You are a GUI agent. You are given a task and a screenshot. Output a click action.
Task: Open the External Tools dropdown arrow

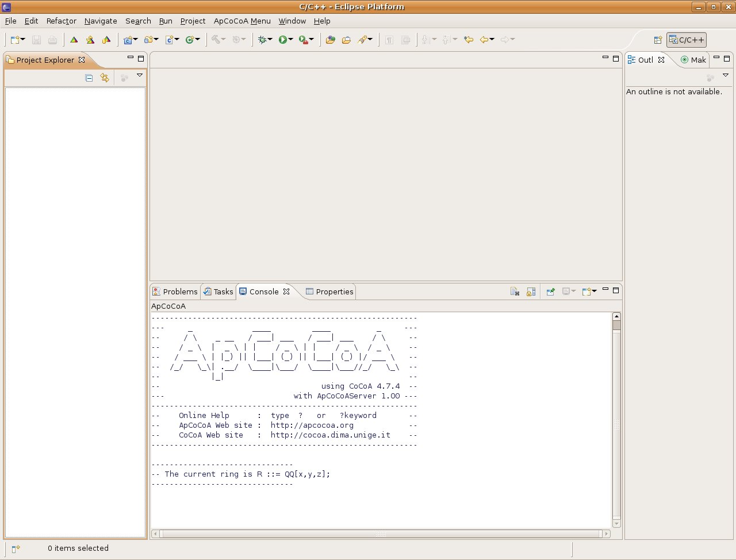[x=312, y=40]
